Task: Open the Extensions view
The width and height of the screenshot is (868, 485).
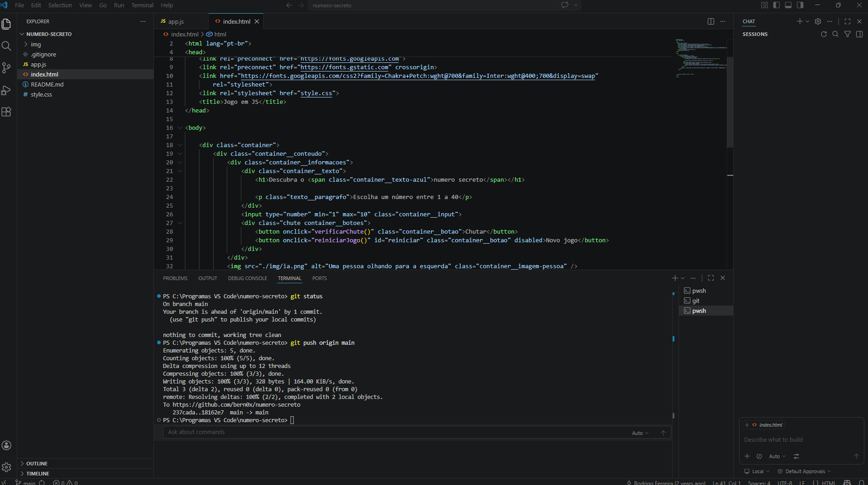Action: pyautogui.click(x=6, y=112)
